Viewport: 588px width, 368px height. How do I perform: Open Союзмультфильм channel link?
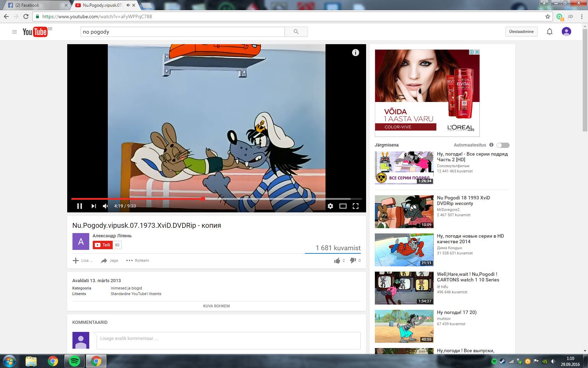click(x=453, y=166)
